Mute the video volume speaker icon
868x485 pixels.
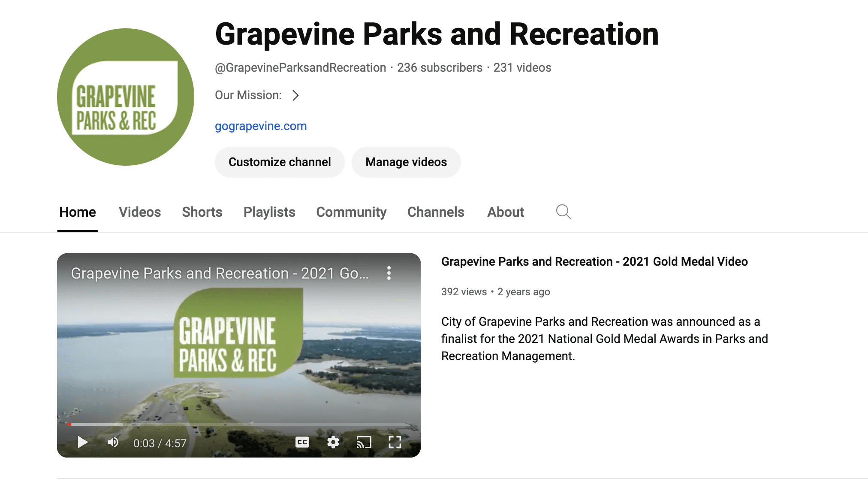point(113,443)
